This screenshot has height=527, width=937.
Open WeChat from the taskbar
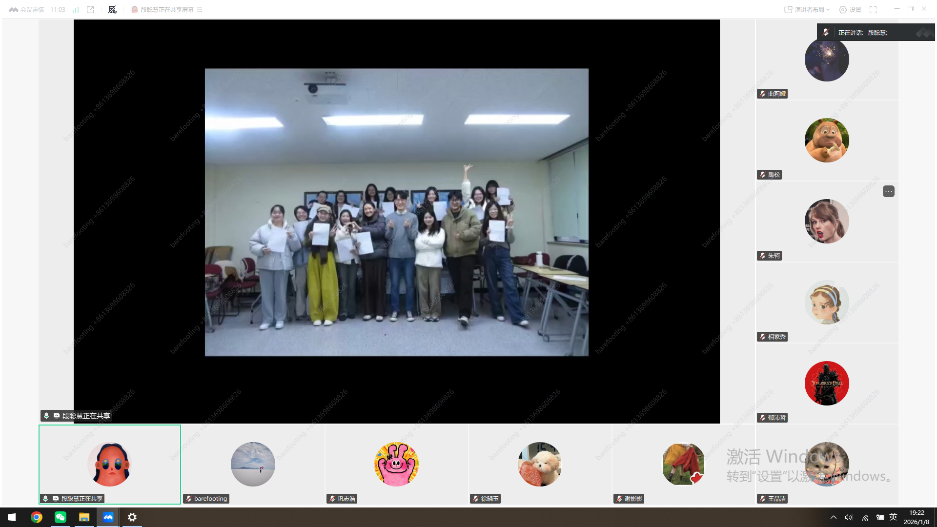click(x=60, y=517)
